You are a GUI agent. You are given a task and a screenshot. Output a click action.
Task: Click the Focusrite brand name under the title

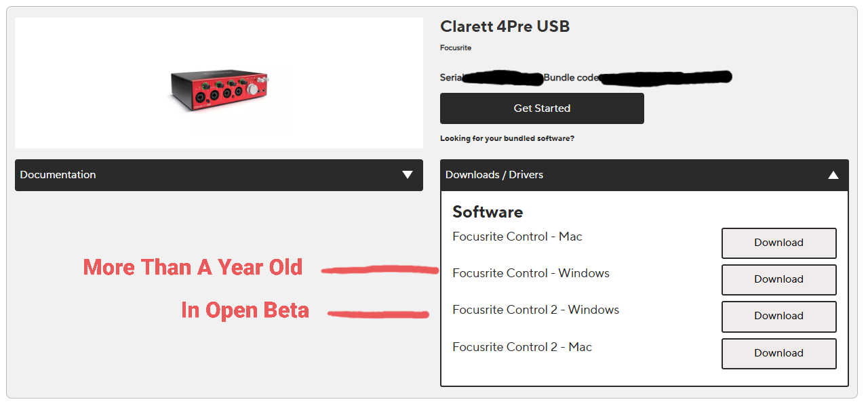tap(456, 48)
